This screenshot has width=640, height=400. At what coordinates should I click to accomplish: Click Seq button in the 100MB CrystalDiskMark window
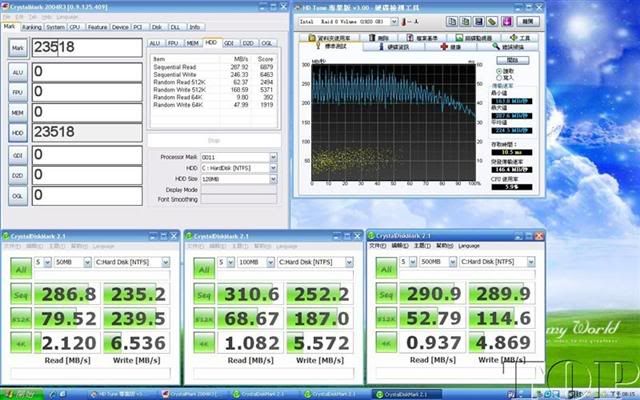tap(204, 294)
